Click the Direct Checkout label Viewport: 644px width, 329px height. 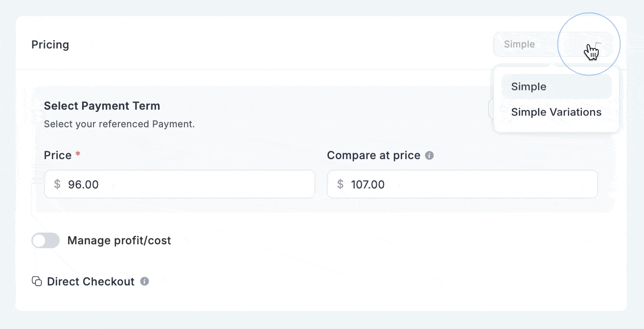pos(91,282)
